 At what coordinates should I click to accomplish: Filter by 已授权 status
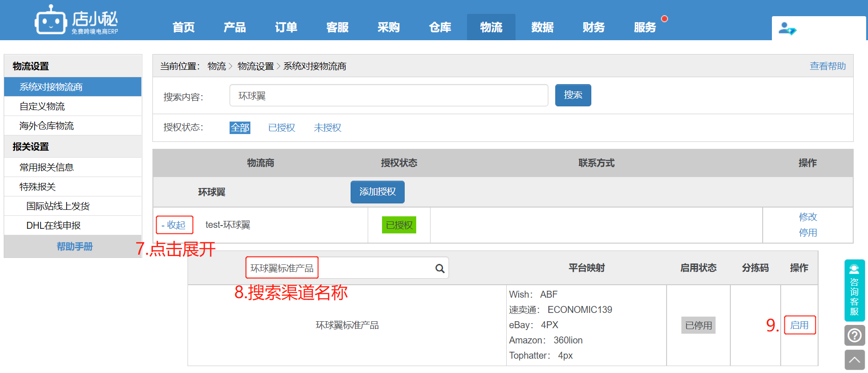pos(281,128)
